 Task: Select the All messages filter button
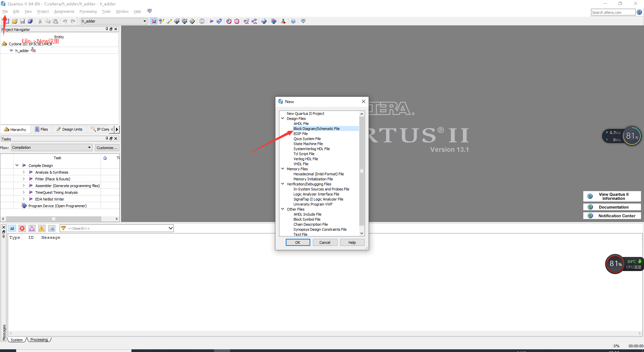point(12,228)
